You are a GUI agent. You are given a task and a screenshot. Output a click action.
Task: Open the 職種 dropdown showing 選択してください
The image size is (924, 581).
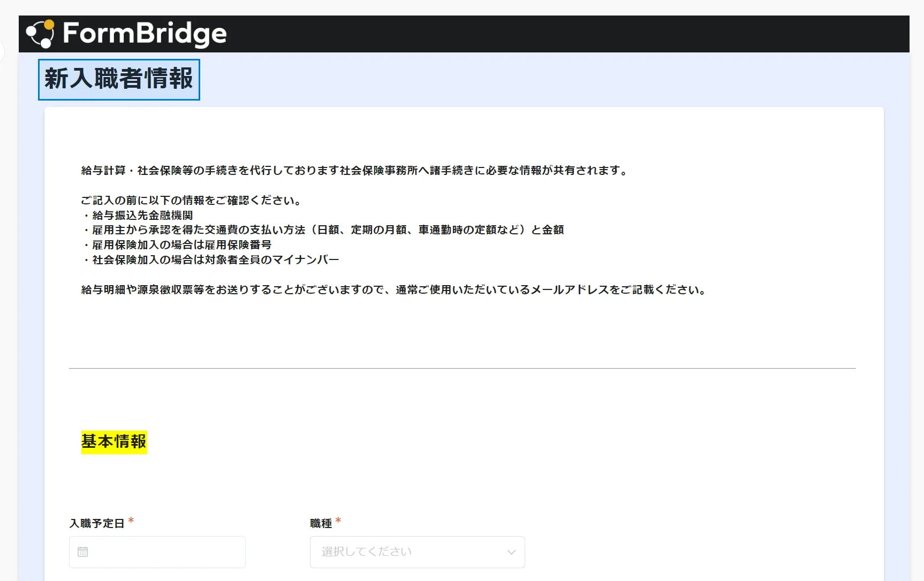[407, 552]
